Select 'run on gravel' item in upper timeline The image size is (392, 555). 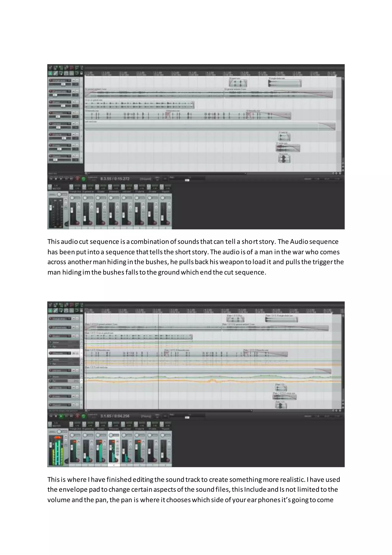pos(139,105)
